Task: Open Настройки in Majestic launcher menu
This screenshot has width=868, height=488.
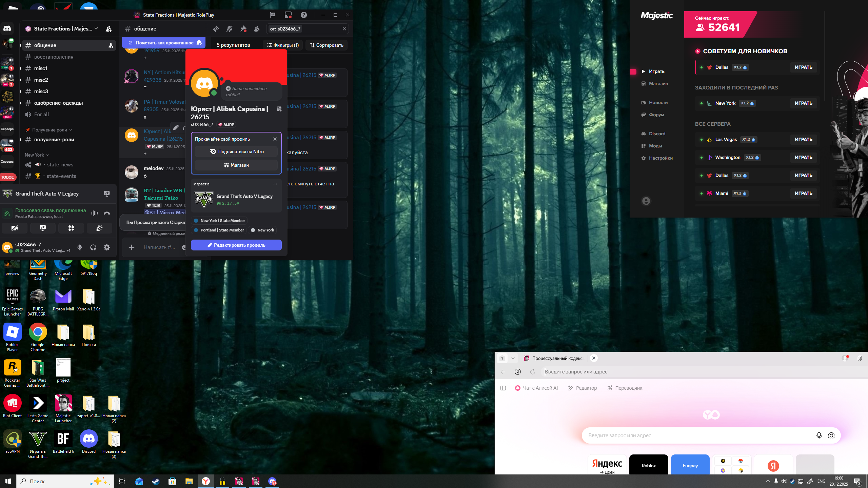Action: pyautogui.click(x=660, y=158)
